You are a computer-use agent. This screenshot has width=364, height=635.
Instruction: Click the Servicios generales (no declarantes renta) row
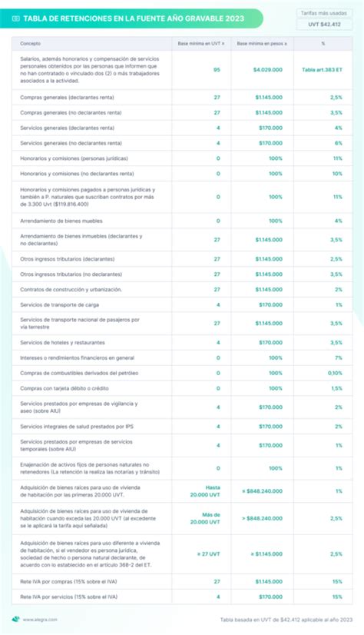tap(182, 143)
